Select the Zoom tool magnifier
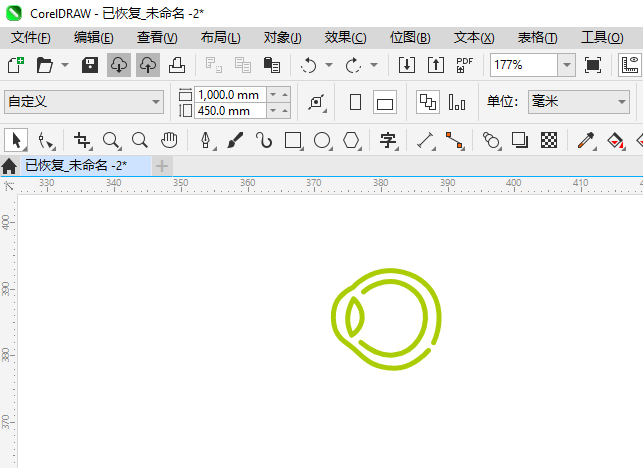Screen dimensions: 643x468 click(111, 140)
